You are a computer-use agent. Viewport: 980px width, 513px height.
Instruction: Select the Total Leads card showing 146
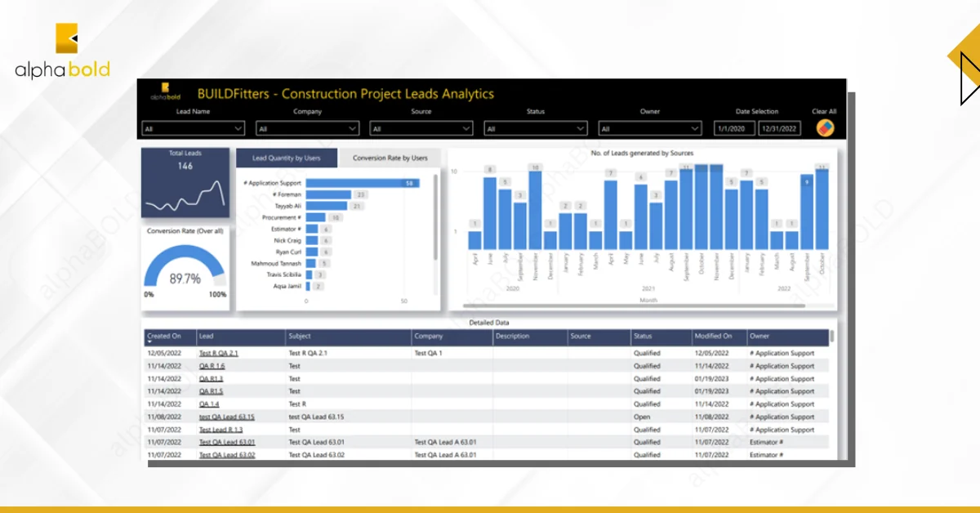point(185,183)
